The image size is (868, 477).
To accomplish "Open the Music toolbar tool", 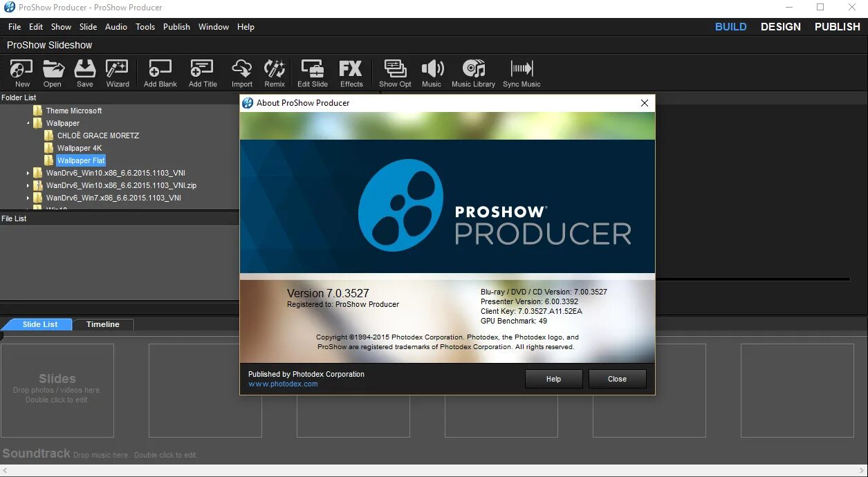I will (432, 73).
